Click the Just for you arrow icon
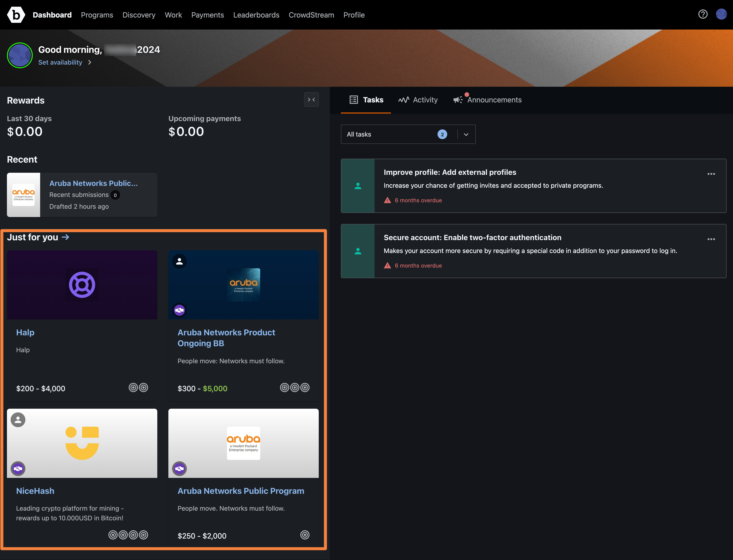Viewport: 733px width, 560px height. coord(65,237)
